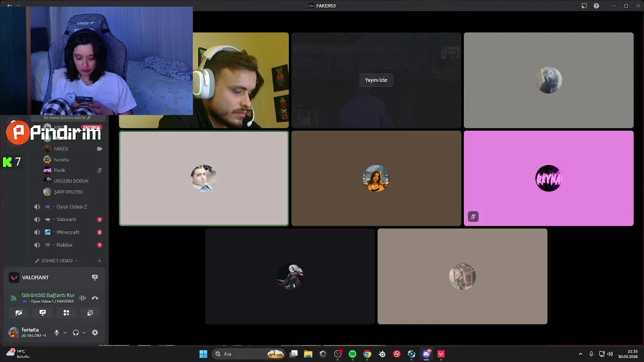
Task: Open the Discord help question-mark icon
Action: [x=596, y=6]
